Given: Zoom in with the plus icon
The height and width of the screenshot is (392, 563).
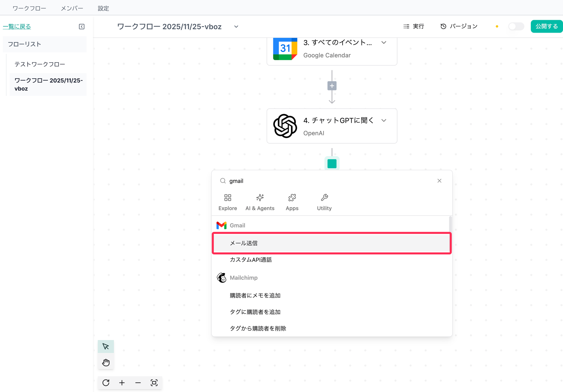Looking at the screenshot, I should point(122,383).
